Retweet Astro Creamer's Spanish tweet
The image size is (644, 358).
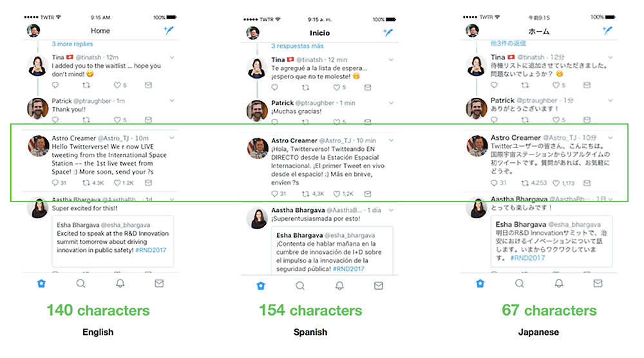click(305, 194)
